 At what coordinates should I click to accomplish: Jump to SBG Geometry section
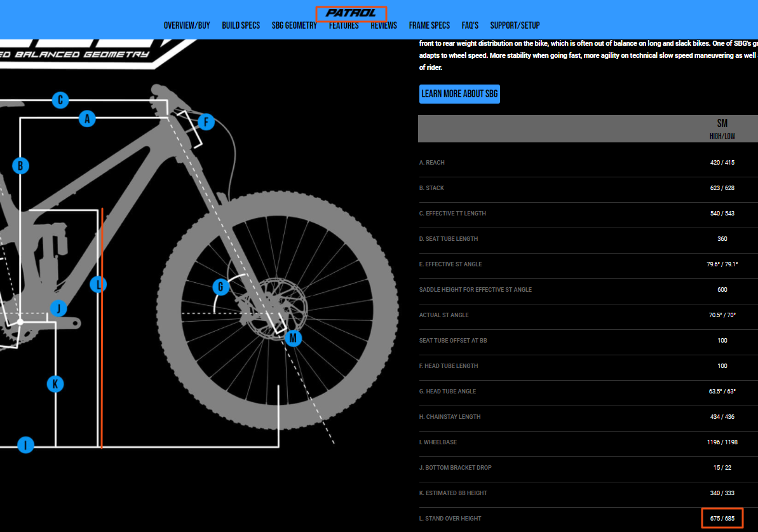(x=294, y=25)
